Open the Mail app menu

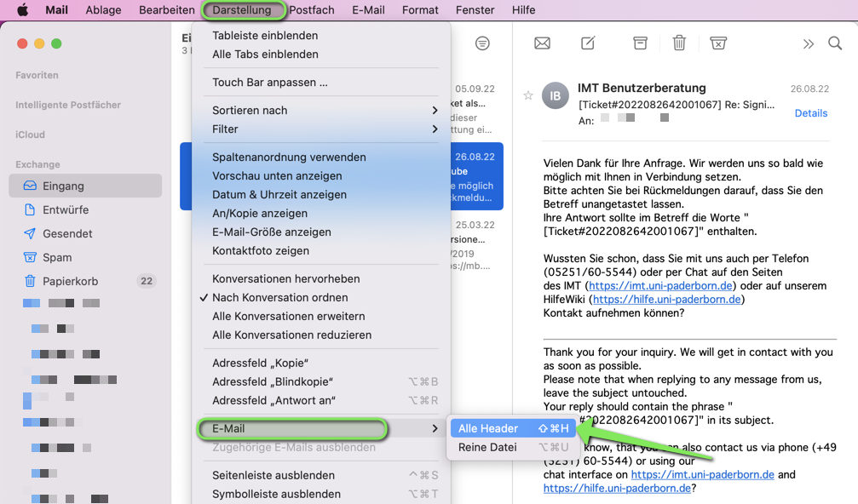click(x=57, y=10)
